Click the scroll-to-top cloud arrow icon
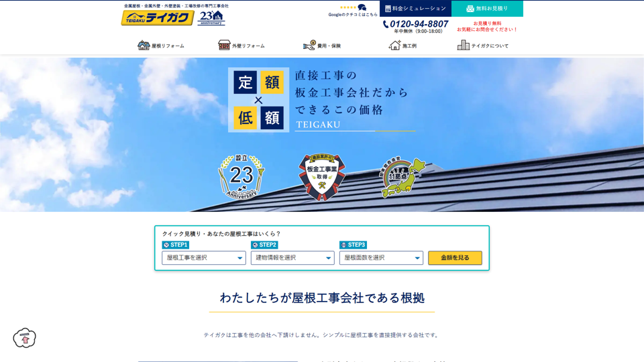 coord(25,338)
